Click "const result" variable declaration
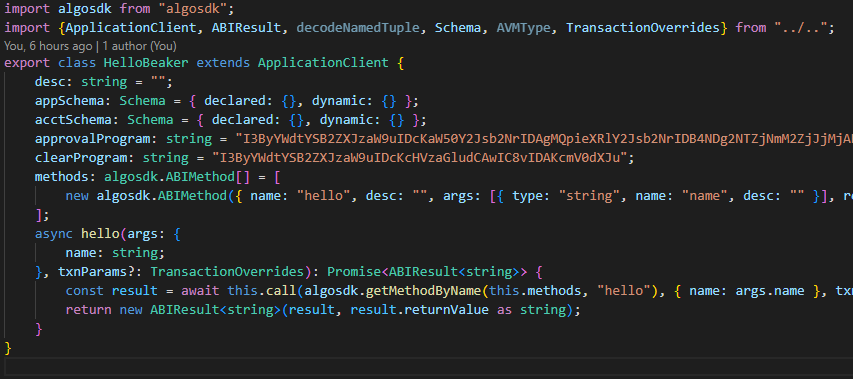853x379 pixels. 112,291
